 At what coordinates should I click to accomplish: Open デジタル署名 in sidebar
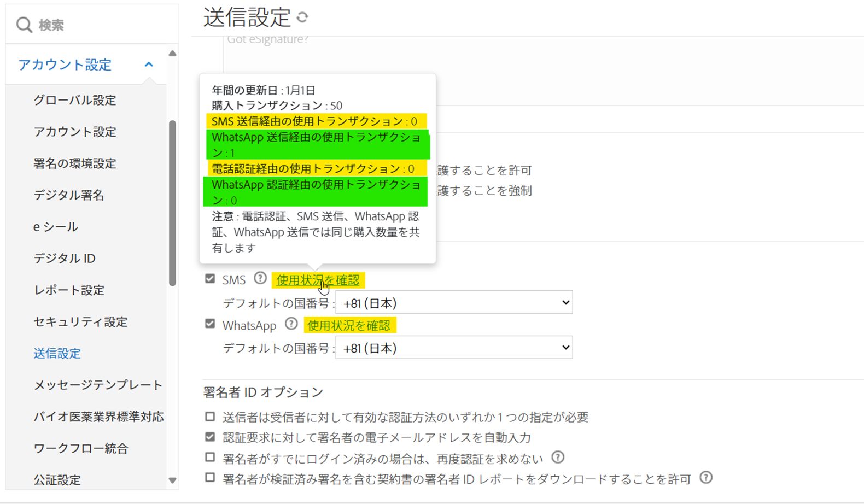pyautogui.click(x=69, y=195)
